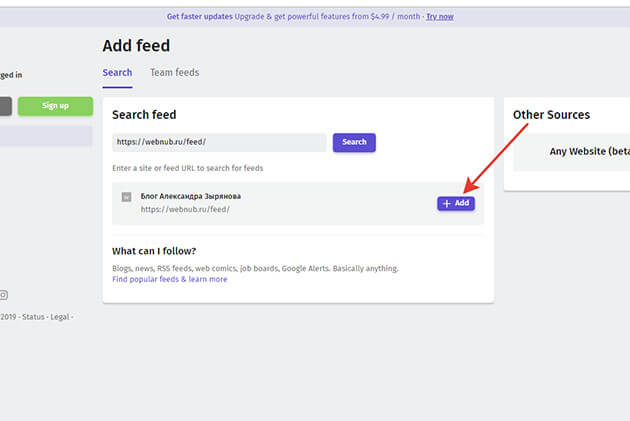Click the 'Get faster updates' banner text
630x421 pixels.
coord(200,16)
